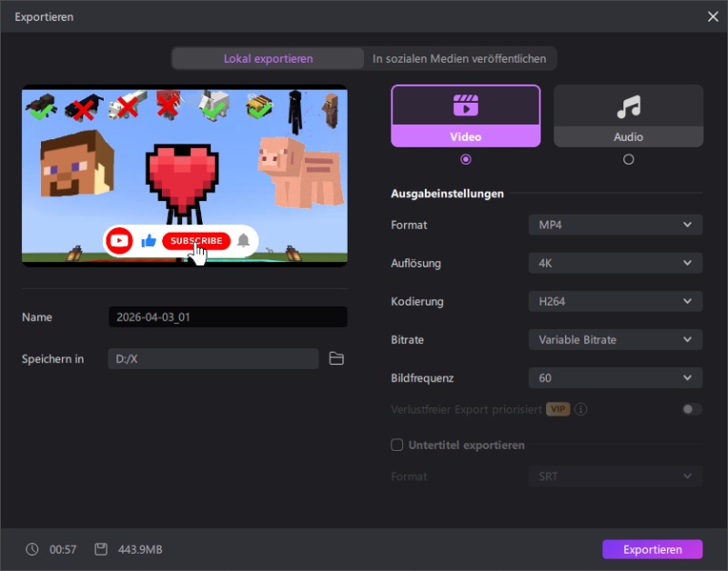The height and width of the screenshot is (571, 728).
Task: Click the purple Exportieren button
Action: click(652, 549)
